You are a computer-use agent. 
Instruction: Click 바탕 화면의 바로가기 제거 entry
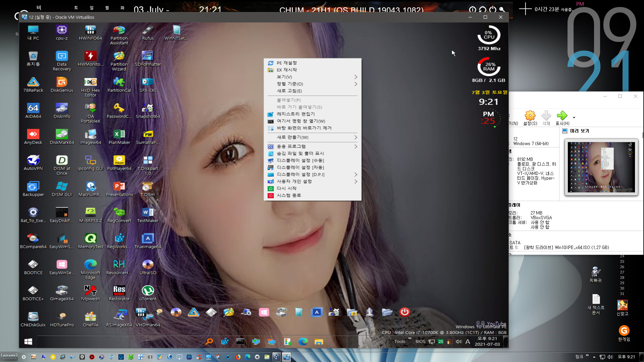coord(313,128)
